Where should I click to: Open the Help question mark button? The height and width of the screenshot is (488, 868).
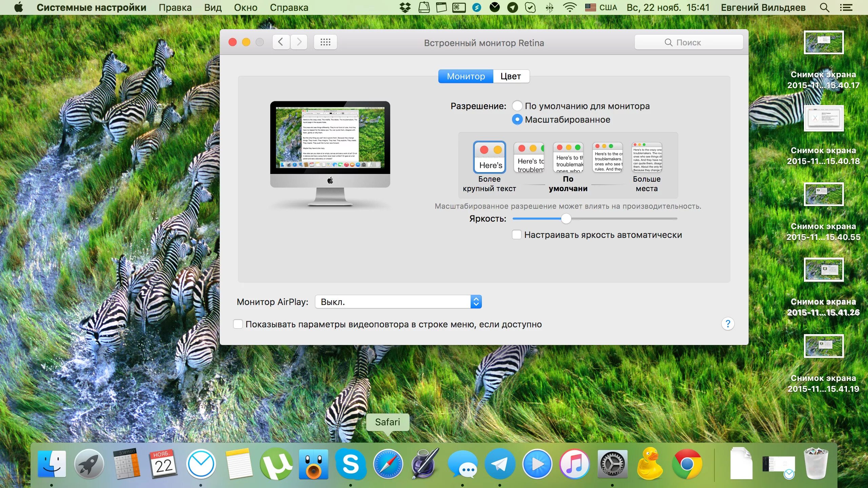click(x=728, y=324)
